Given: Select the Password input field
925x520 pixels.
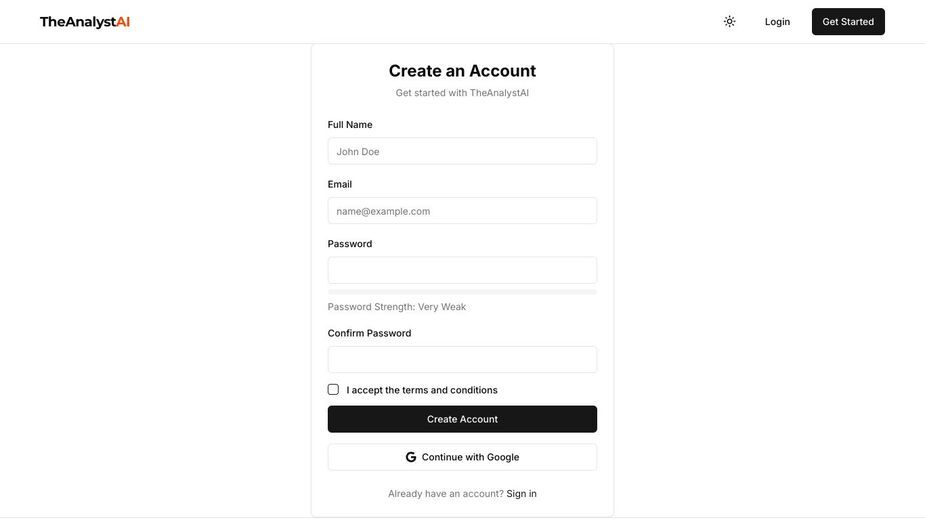Looking at the screenshot, I should pyautogui.click(x=462, y=270).
